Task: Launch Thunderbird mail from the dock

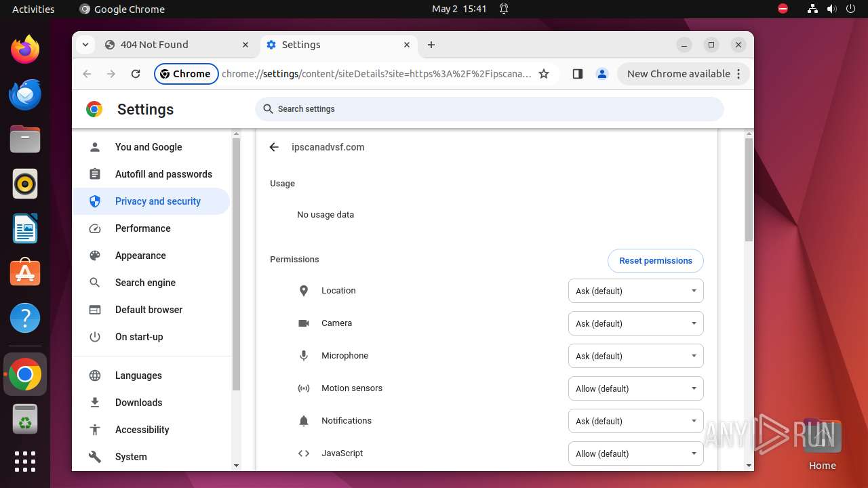Action: 25,94
